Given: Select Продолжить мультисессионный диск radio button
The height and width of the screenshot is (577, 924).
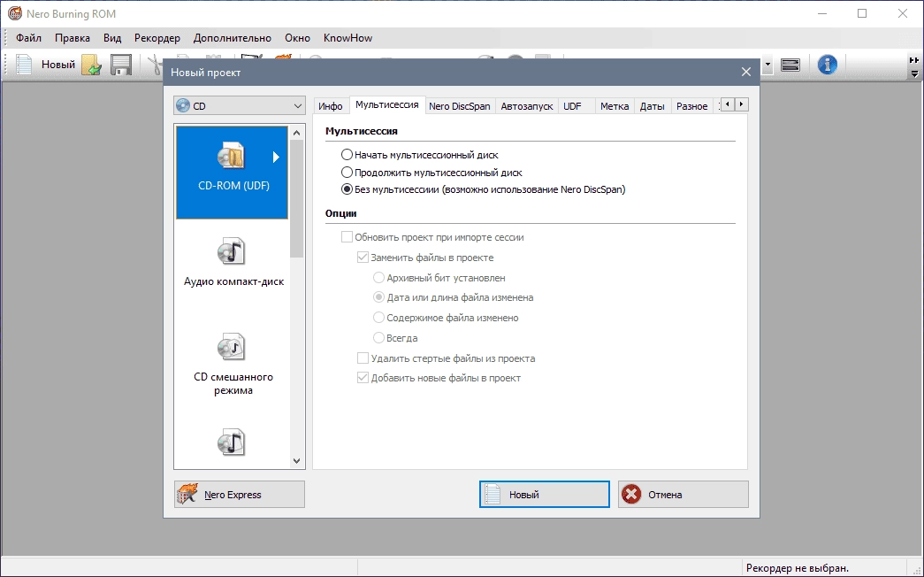Looking at the screenshot, I should coord(347,173).
